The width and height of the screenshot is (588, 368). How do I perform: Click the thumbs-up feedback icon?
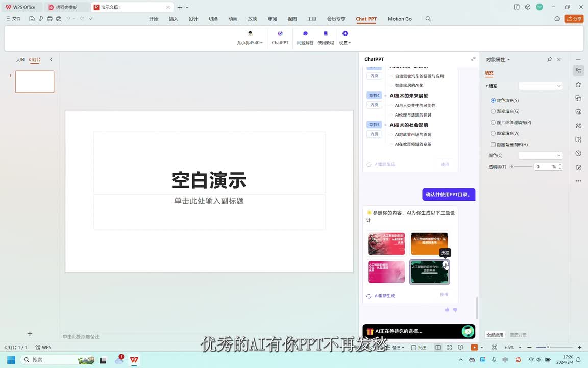click(x=447, y=310)
